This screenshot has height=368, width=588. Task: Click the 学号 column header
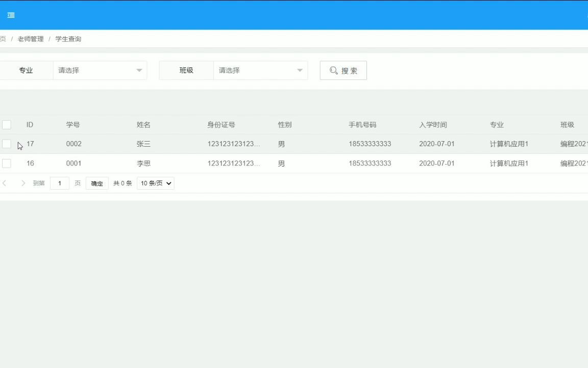pos(73,124)
